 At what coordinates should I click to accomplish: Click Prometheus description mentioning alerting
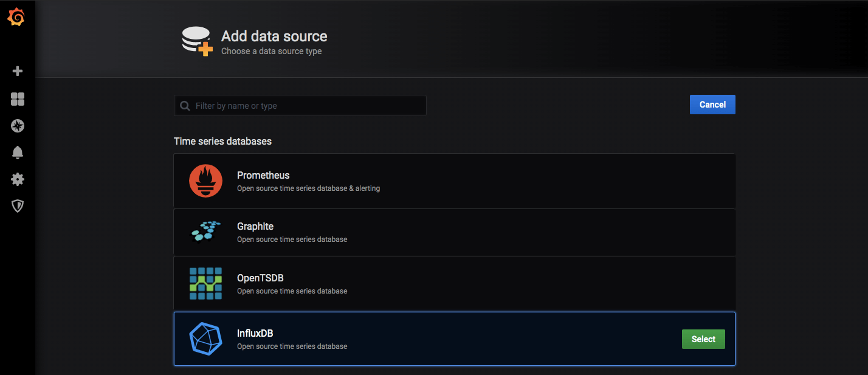[x=308, y=188]
